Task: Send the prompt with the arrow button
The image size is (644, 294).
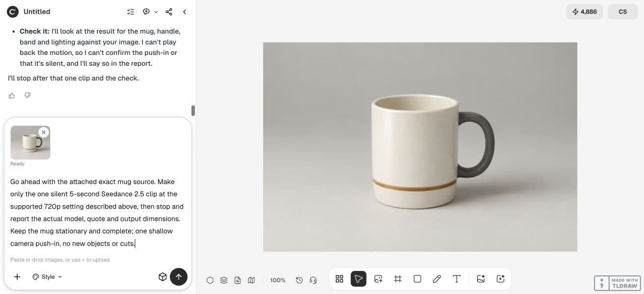Action: (x=179, y=277)
